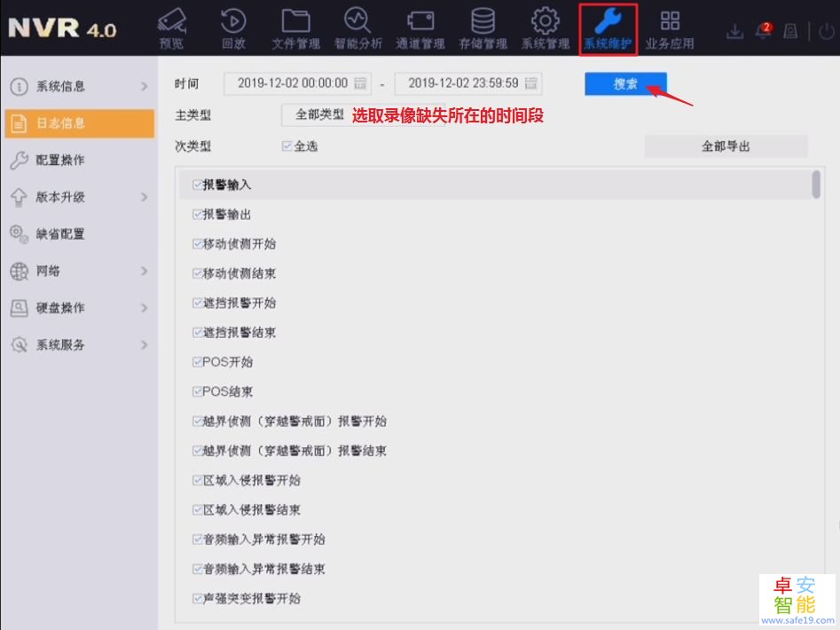
Task: Click the 搜索 search button
Action: click(625, 83)
